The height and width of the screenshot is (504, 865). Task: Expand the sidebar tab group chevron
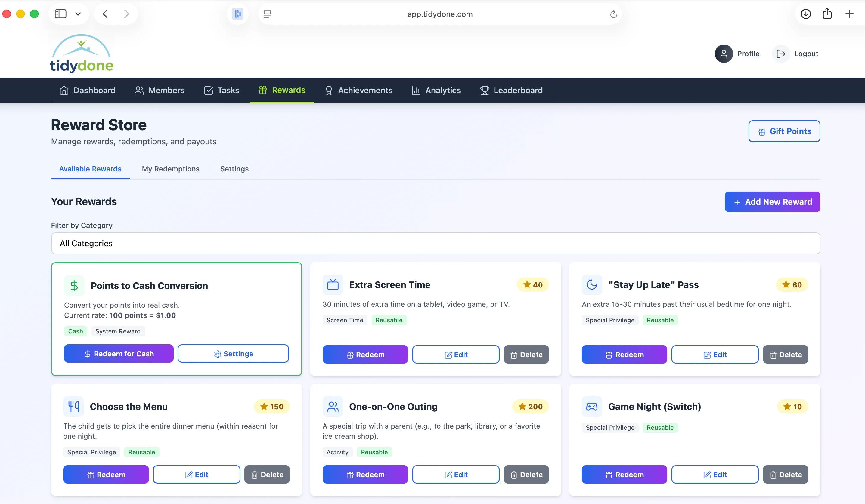pyautogui.click(x=78, y=14)
